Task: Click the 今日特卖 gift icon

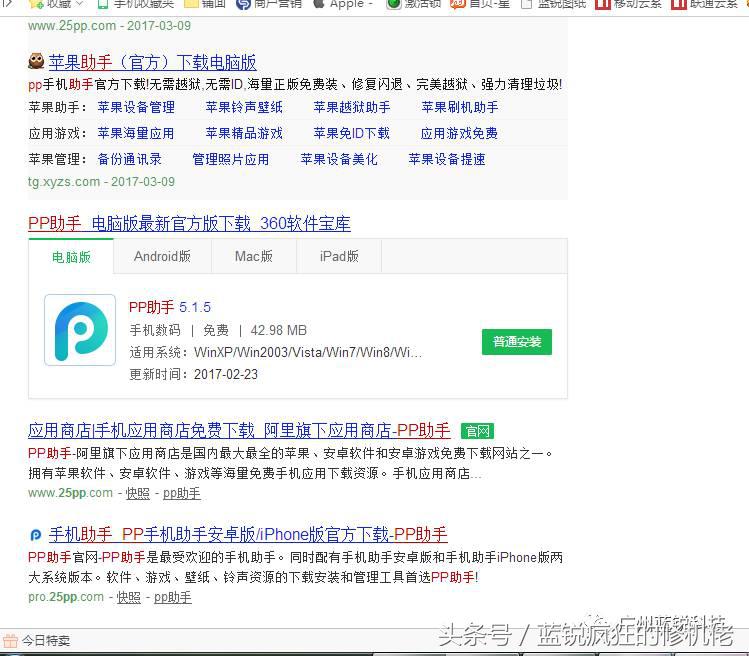Action: (10, 640)
